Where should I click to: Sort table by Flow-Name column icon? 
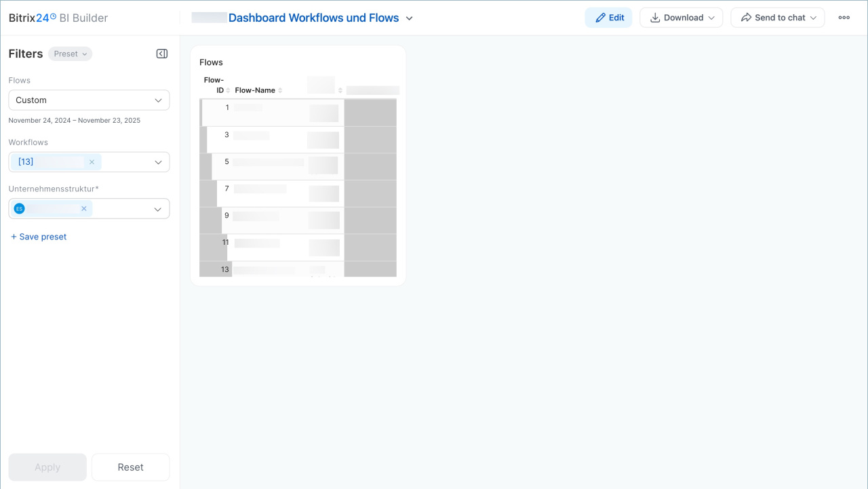tap(280, 91)
